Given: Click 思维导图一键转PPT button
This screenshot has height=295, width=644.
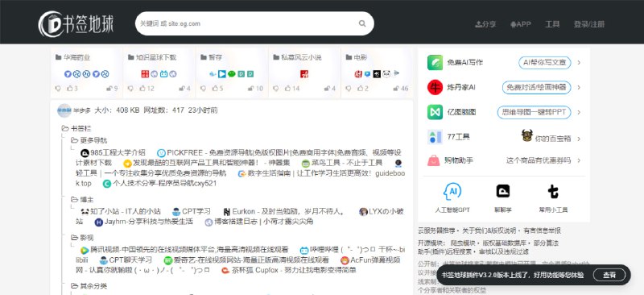Looking at the screenshot, I should [x=534, y=112].
